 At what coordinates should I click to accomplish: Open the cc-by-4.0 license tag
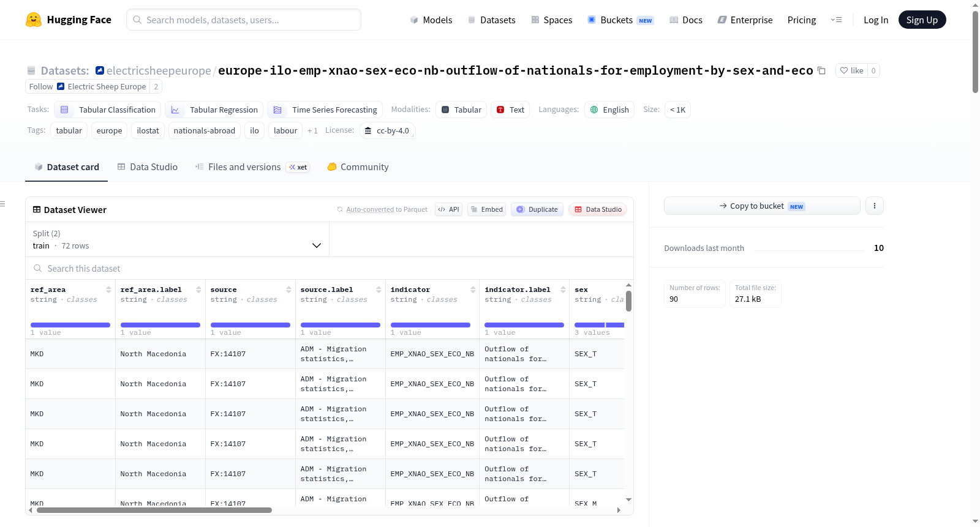pyautogui.click(x=387, y=130)
